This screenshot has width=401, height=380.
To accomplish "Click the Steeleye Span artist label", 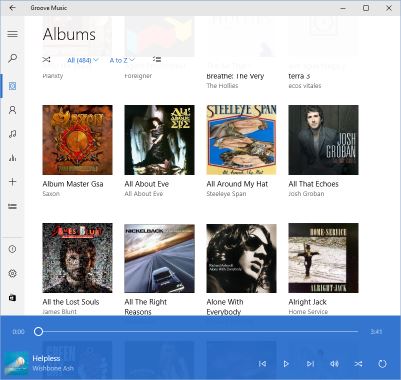I will (x=226, y=194).
